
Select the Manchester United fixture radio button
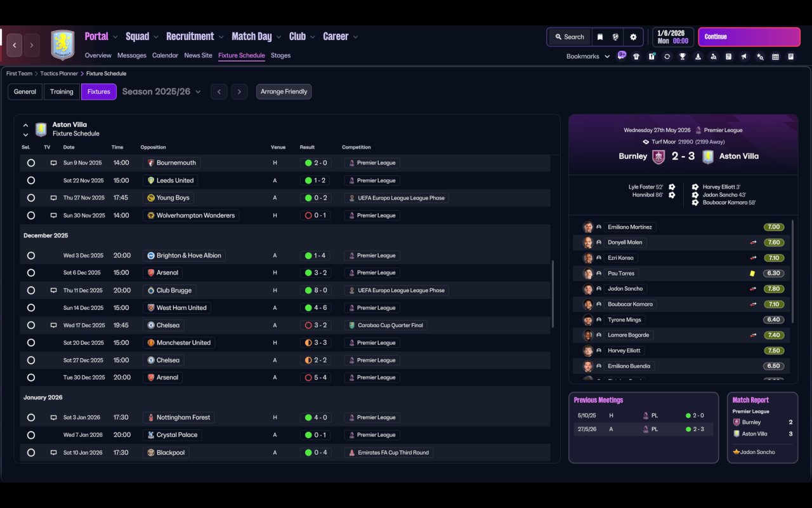pyautogui.click(x=30, y=343)
